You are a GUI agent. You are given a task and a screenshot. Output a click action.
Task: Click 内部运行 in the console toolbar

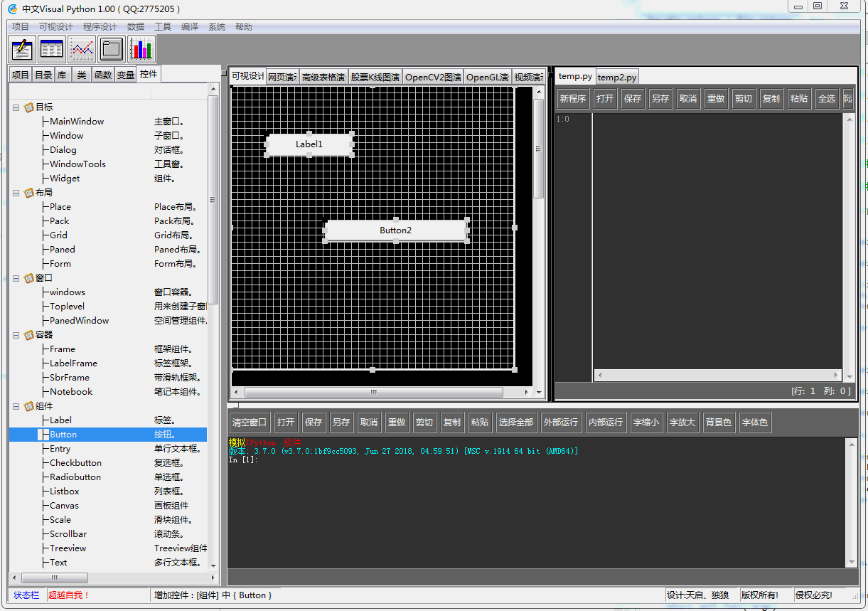[606, 423]
